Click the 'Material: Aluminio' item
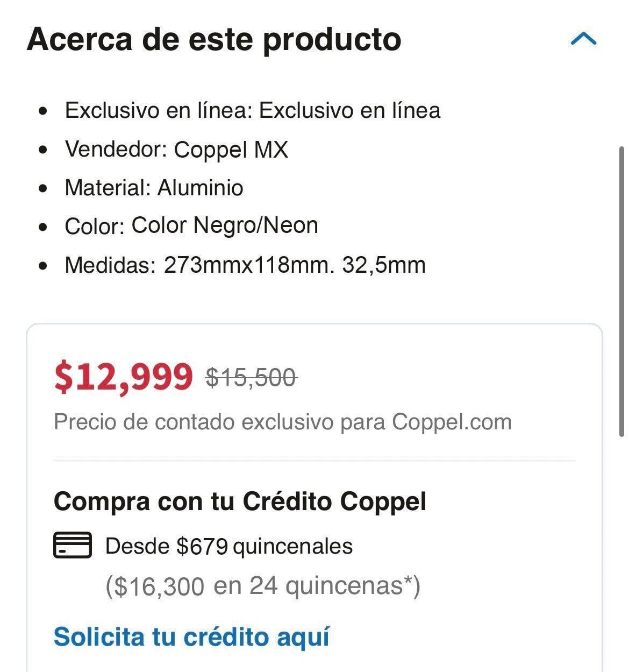The height and width of the screenshot is (672, 629). [x=154, y=188]
